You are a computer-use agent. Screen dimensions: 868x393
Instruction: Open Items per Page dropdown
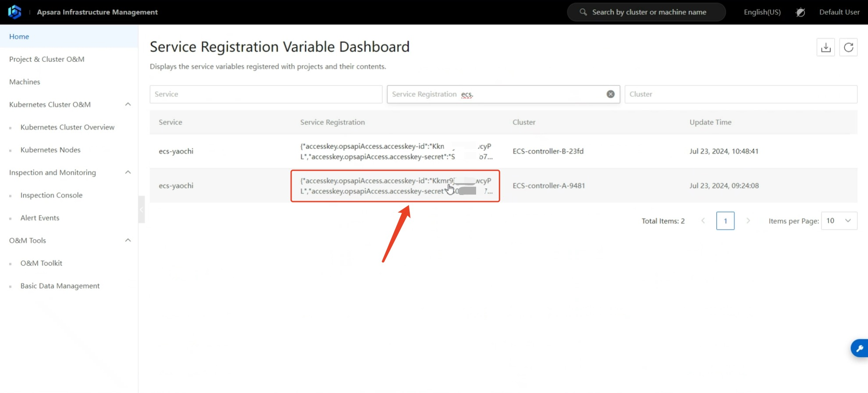click(x=839, y=221)
